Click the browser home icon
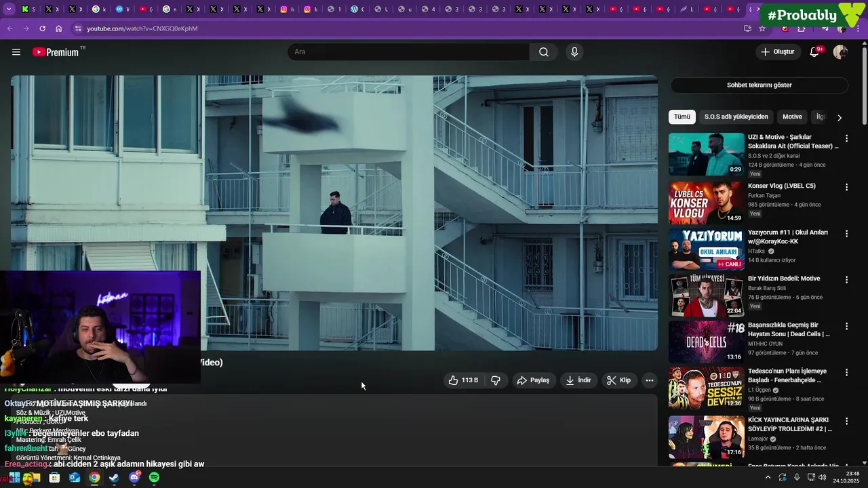The width and height of the screenshot is (868, 488). 58,28
